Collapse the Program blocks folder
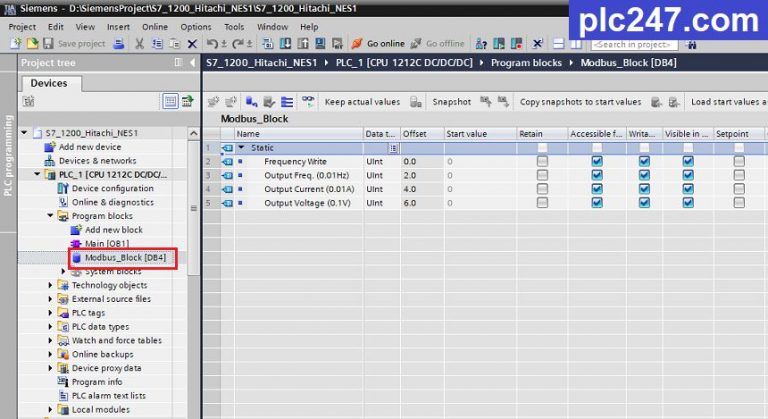 click(50, 216)
